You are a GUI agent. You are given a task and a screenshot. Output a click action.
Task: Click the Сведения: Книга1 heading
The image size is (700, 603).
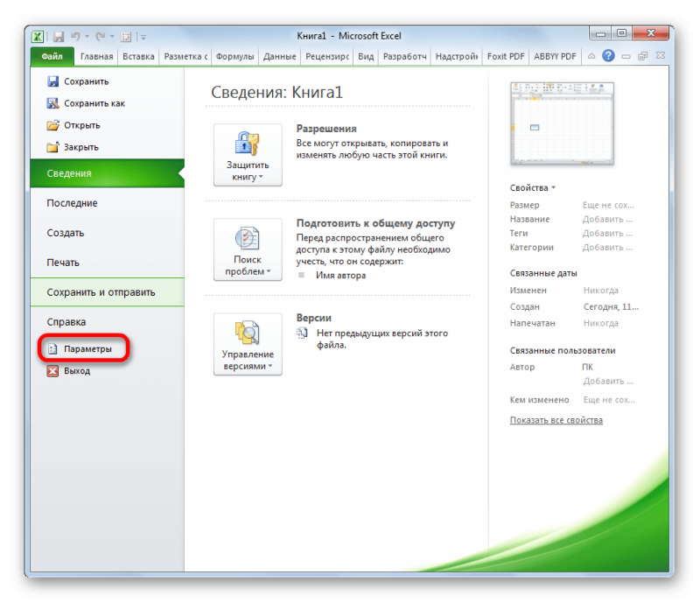276,92
